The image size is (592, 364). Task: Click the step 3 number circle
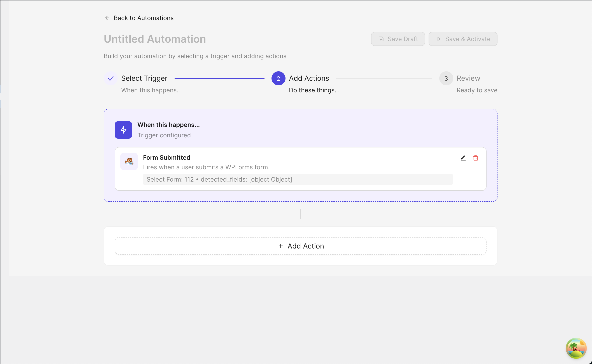(446, 79)
